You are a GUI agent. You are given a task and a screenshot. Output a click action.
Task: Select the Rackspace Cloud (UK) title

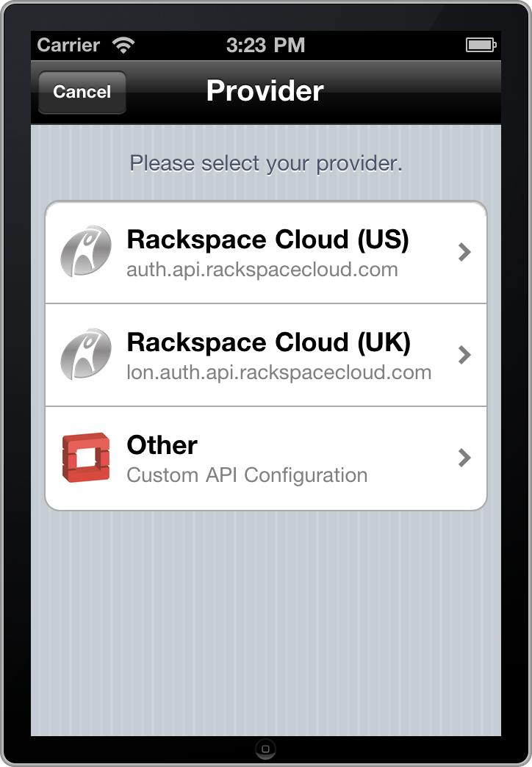[x=269, y=342]
